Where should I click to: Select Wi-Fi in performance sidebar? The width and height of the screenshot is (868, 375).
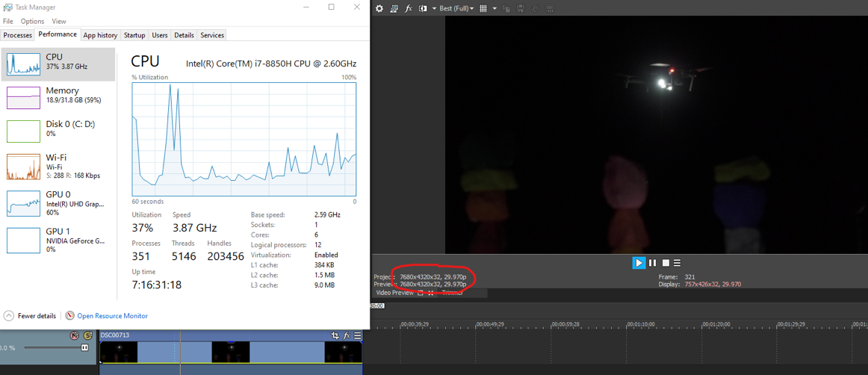[x=58, y=166]
